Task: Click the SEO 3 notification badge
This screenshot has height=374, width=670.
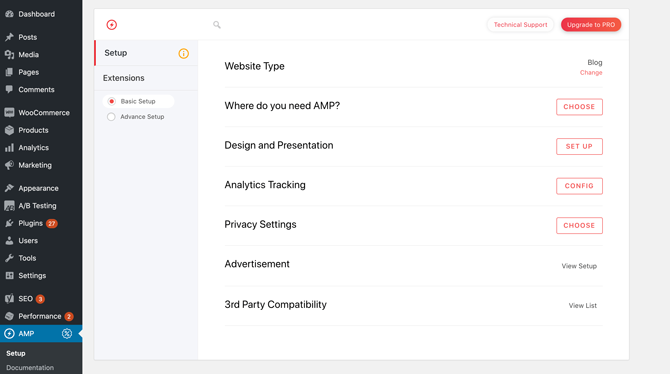Action: (40, 299)
